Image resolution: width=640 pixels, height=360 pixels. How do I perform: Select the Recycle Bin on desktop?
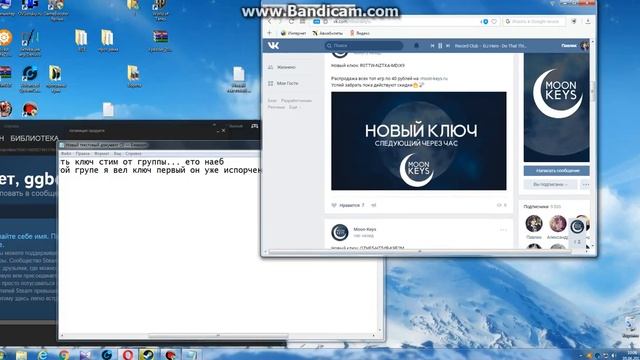[x=630, y=327]
